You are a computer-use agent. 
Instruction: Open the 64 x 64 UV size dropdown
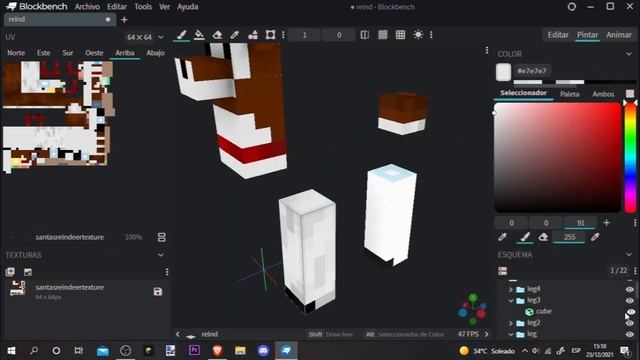pos(145,37)
